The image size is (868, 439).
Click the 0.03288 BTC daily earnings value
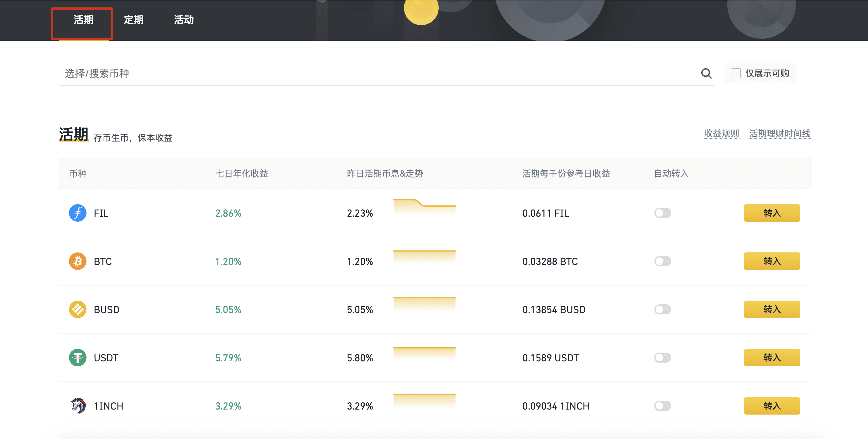pyautogui.click(x=550, y=261)
